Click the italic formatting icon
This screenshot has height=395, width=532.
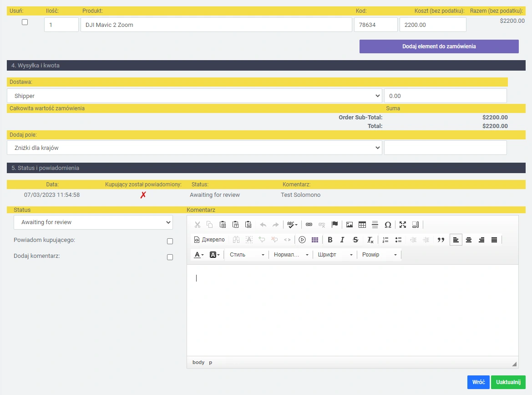tap(342, 240)
